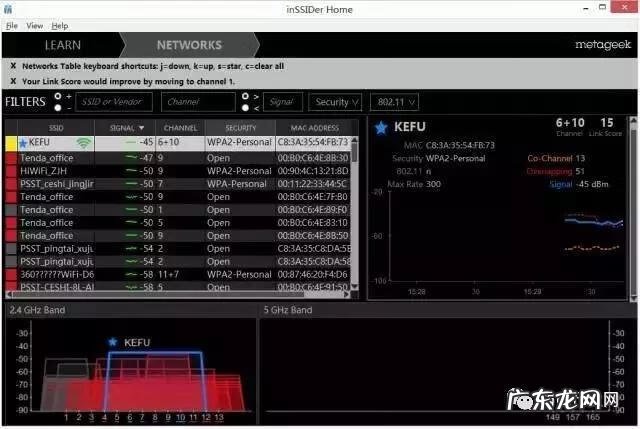Switch to the LEARN tab
This screenshot has height=429, width=640.
tap(63, 45)
